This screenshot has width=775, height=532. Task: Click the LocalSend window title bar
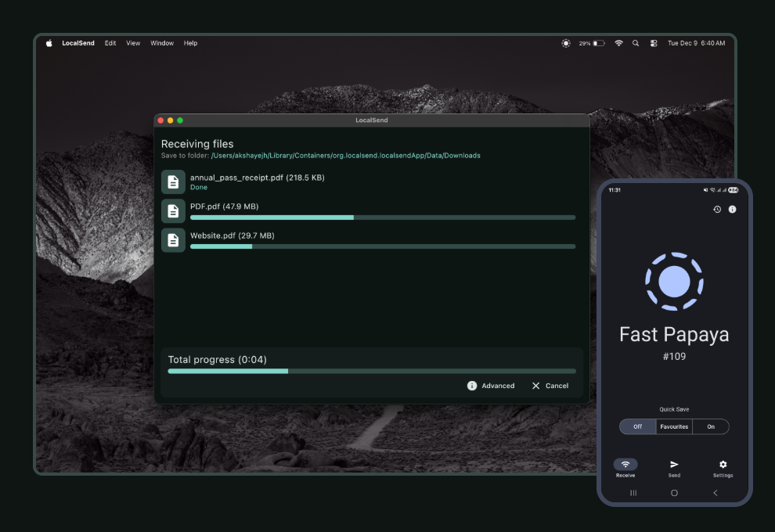(372, 120)
